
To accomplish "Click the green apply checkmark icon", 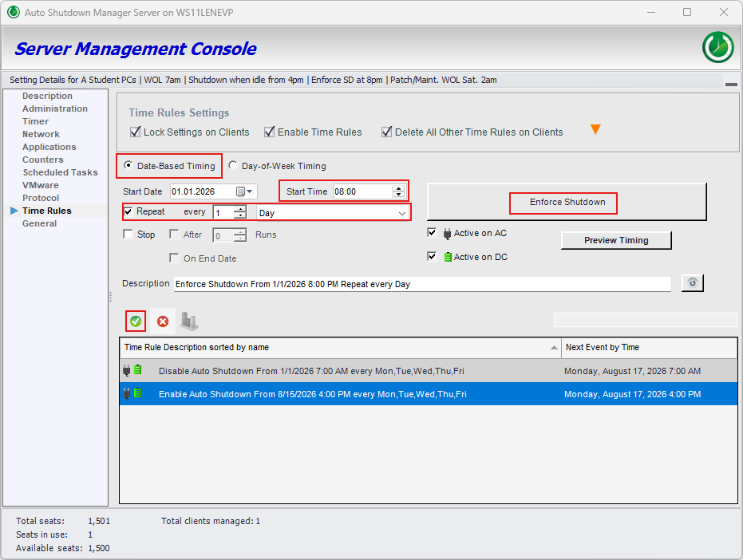I will click(136, 321).
